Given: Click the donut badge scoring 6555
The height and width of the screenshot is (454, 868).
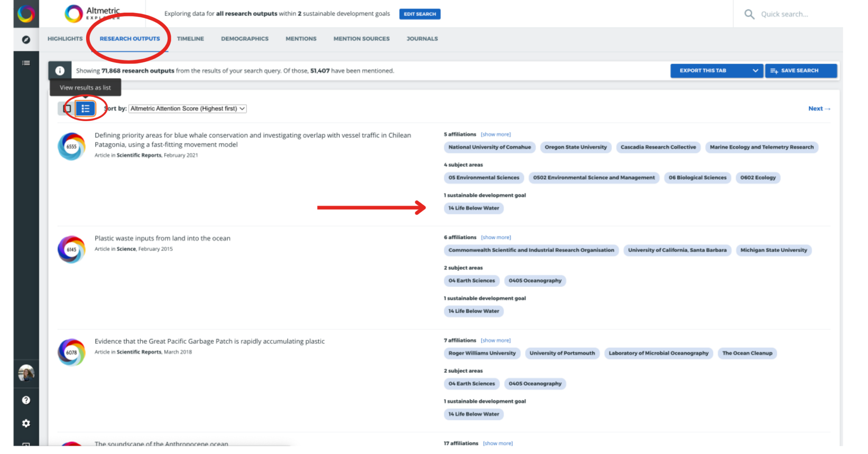Looking at the screenshot, I should pos(71,147).
